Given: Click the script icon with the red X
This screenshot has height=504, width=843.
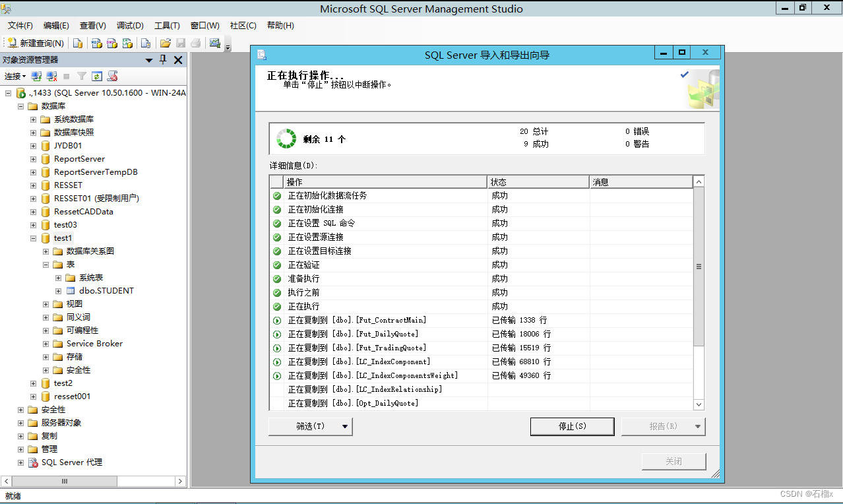Looking at the screenshot, I should click(x=112, y=77).
